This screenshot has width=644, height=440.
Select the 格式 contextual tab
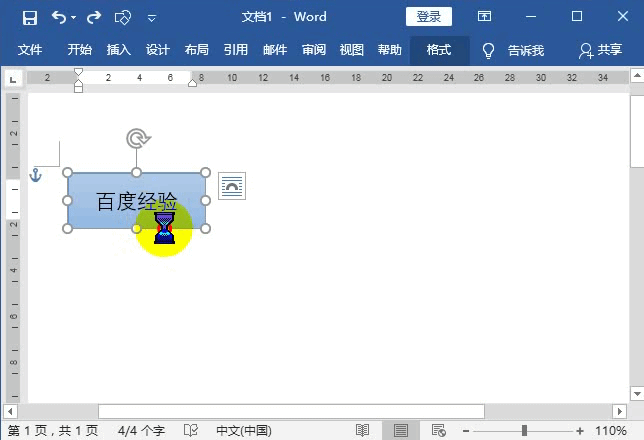tap(439, 50)
